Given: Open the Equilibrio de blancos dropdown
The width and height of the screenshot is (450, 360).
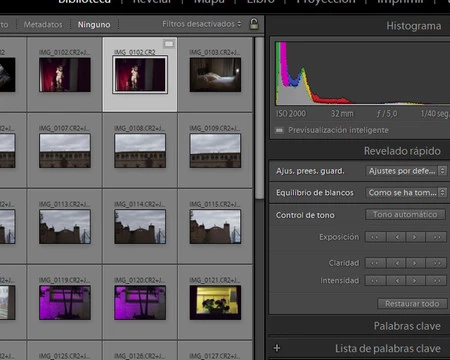Looking at the screenshot, I should (406, 193).
